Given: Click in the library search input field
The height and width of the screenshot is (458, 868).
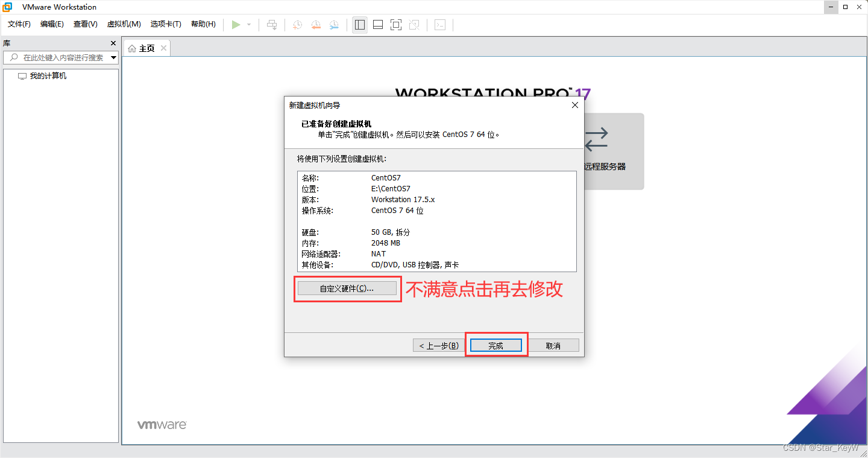Looking at the screenshot, I should [x=60, y=57].
